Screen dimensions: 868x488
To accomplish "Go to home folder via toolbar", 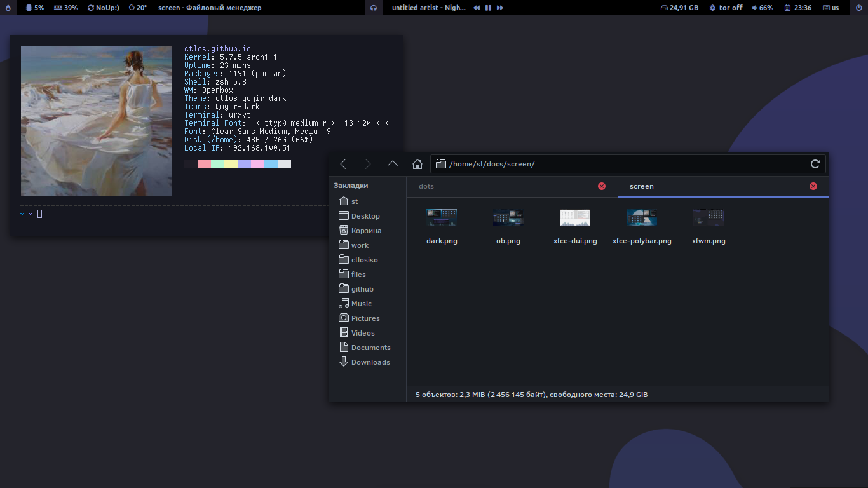I will coord(417,164).
